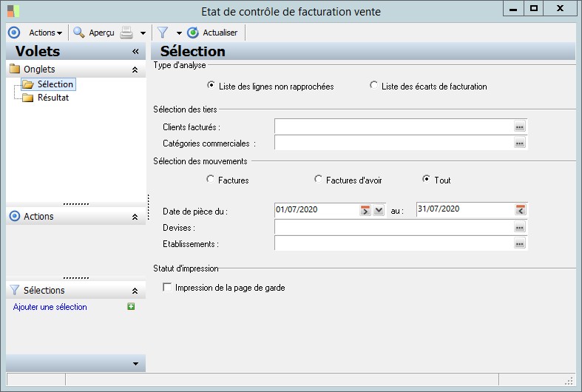Open the Actions dropdown menu
This screenshot has height=392, width=582.
pos(45,33)
